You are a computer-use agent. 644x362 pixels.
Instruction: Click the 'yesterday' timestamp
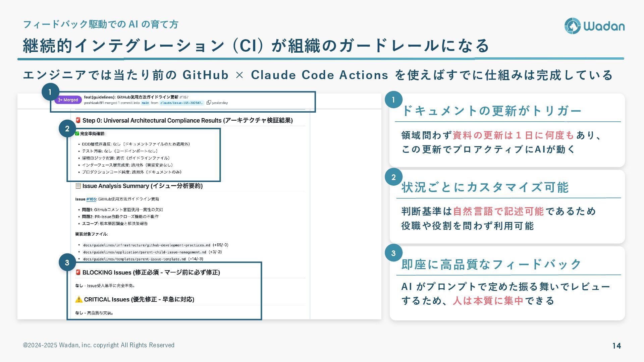220,103
